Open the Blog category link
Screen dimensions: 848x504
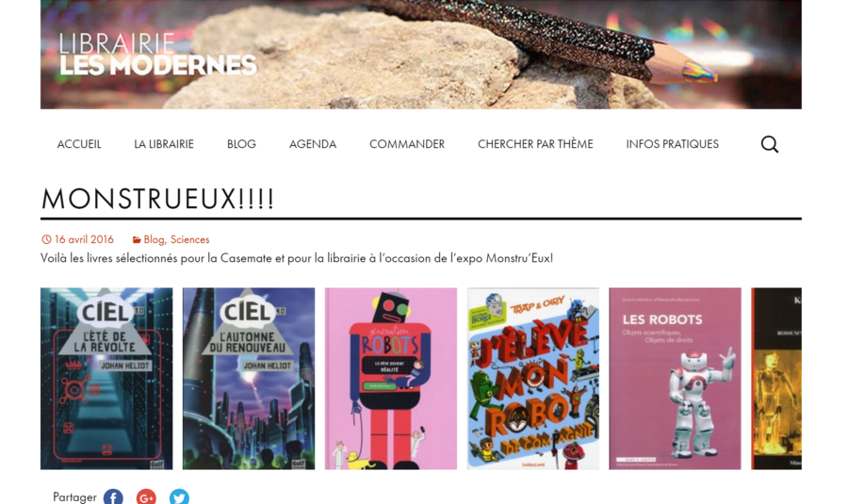coord(154,239)
